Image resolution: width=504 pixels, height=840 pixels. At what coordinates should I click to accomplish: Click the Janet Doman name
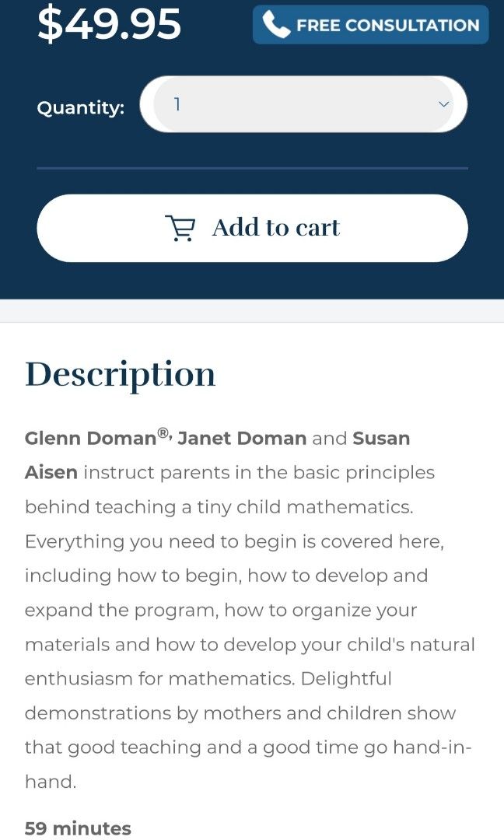tap(242, 439)
